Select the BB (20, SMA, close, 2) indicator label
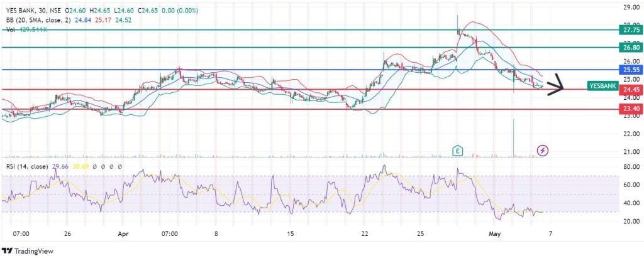The image size is (644, 258). point(40,19)
